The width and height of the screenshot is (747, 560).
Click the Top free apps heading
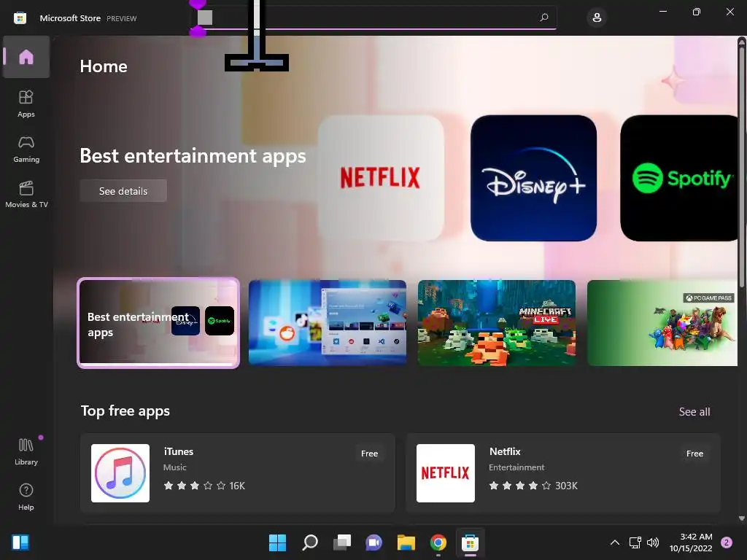(x=125, y=411)
